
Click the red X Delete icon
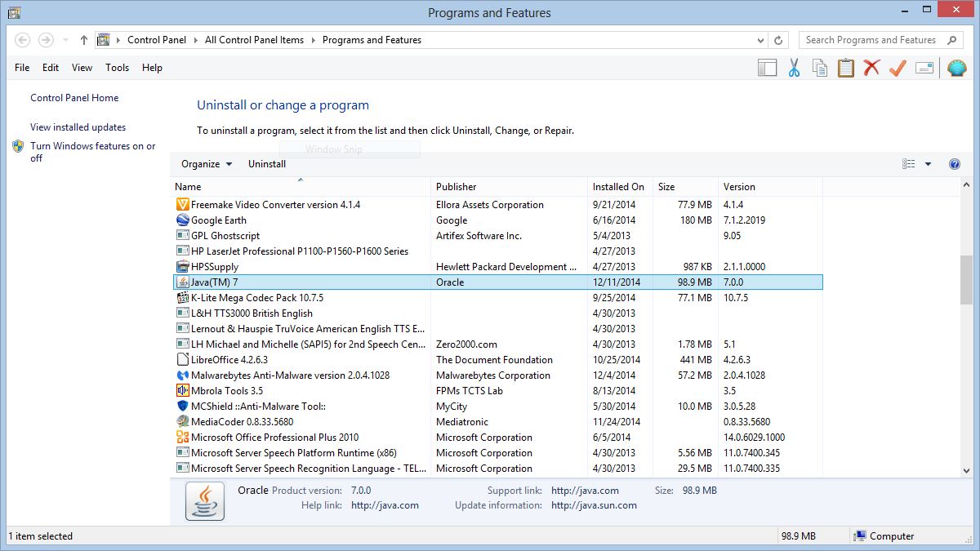pos(871,68)
